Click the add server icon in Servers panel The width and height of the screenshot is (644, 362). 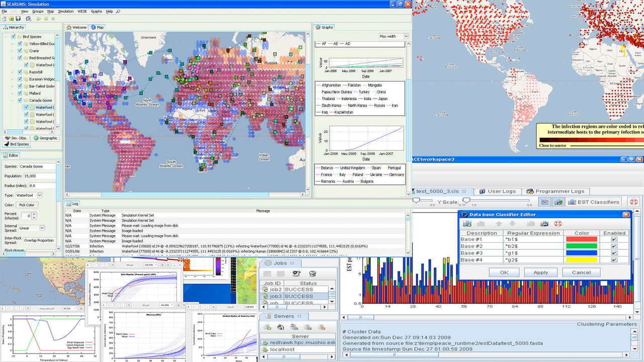[x=268, y=327]
